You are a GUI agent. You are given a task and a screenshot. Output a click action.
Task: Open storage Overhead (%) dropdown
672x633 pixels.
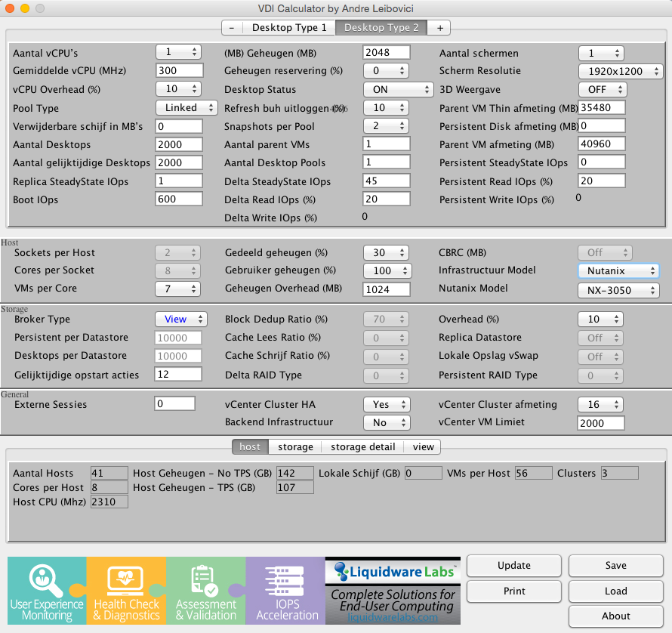click(600, 319)
